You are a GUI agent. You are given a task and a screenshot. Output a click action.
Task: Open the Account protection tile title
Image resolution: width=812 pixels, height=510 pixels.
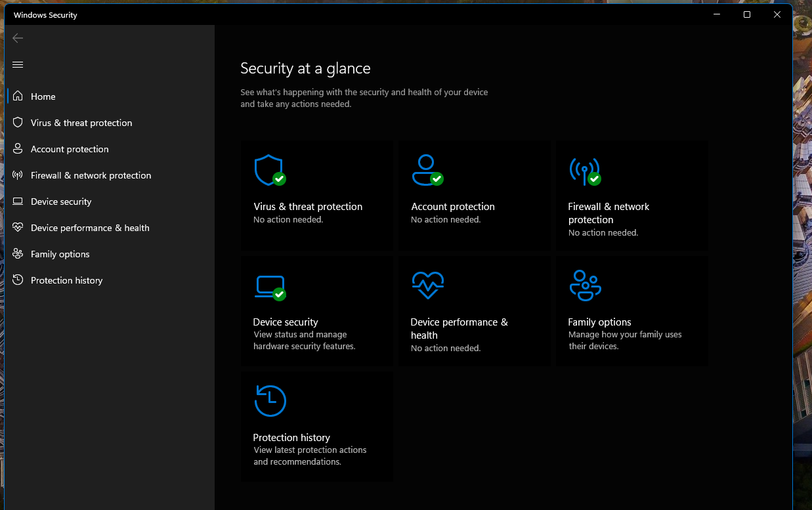(453, 207)
